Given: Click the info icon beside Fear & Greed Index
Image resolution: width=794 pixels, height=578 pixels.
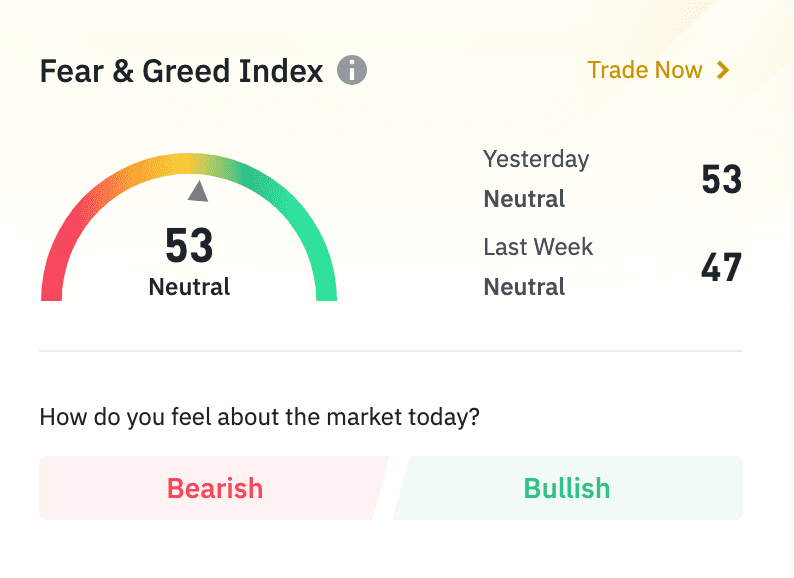Looking at the screenshot, I should (x=352, y=71).
